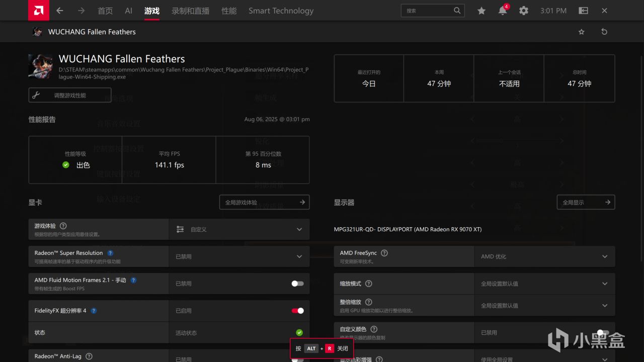Click 性能报告 heading
The width and height of the screenshot is (644, 362).
click(x=42, y=119)
